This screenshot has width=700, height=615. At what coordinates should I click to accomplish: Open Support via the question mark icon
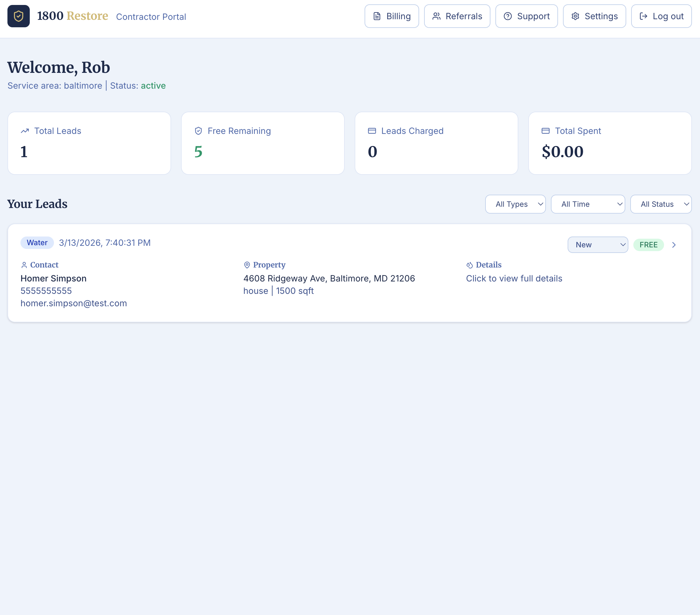point(508,16)
